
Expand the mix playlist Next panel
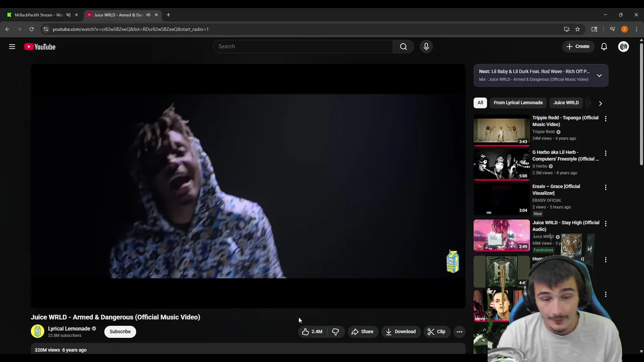(x=599, y=75)
